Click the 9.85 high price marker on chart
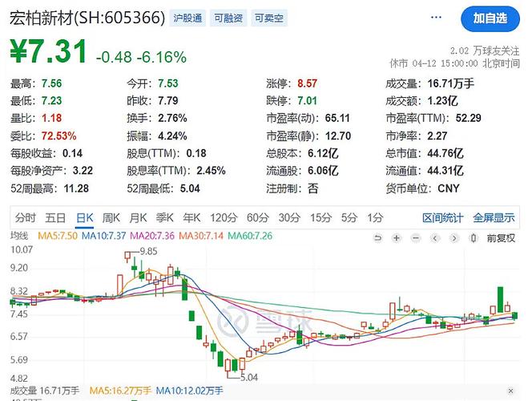The image size is (532, 401). [148, 251]
